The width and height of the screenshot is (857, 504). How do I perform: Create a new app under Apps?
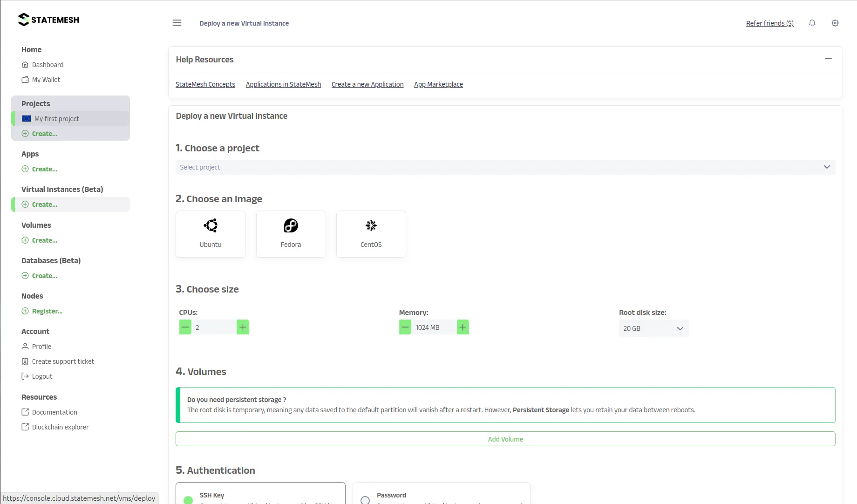tap(44, 169)
